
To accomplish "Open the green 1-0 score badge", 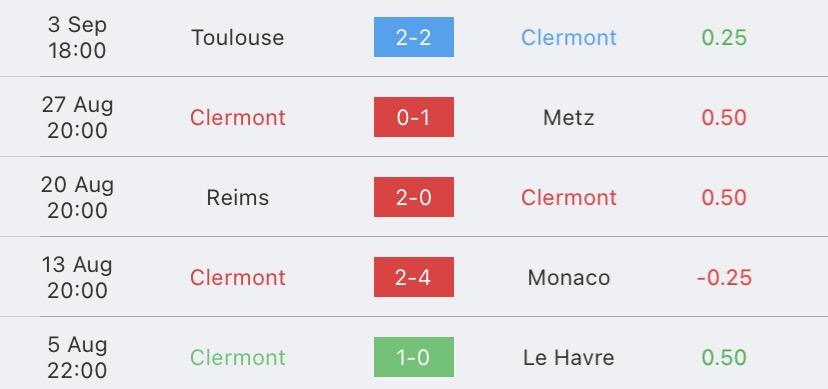I will point(413,357).
